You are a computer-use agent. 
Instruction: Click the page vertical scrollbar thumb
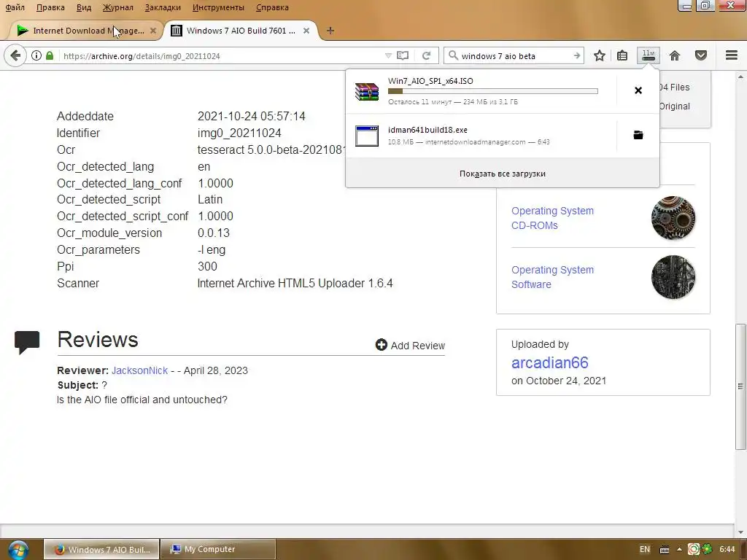pyautogui.click(x=740, y=386)
